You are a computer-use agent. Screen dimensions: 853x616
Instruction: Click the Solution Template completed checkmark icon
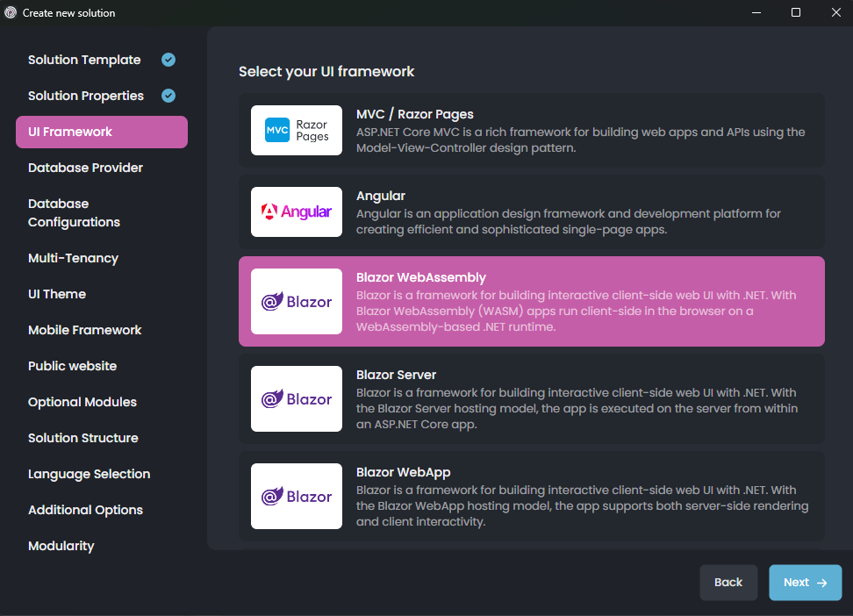pos(168,60)
